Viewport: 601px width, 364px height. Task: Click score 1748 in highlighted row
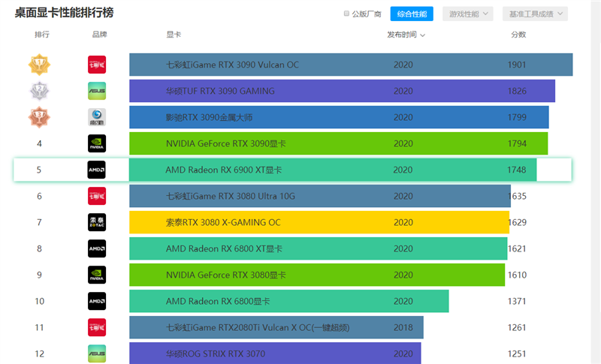tap(516, 170)
